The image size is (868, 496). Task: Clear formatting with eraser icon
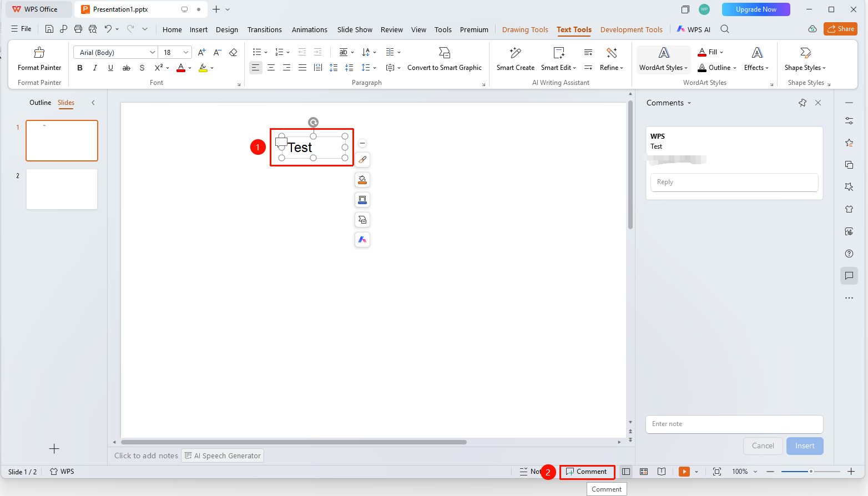coord(233,52)
